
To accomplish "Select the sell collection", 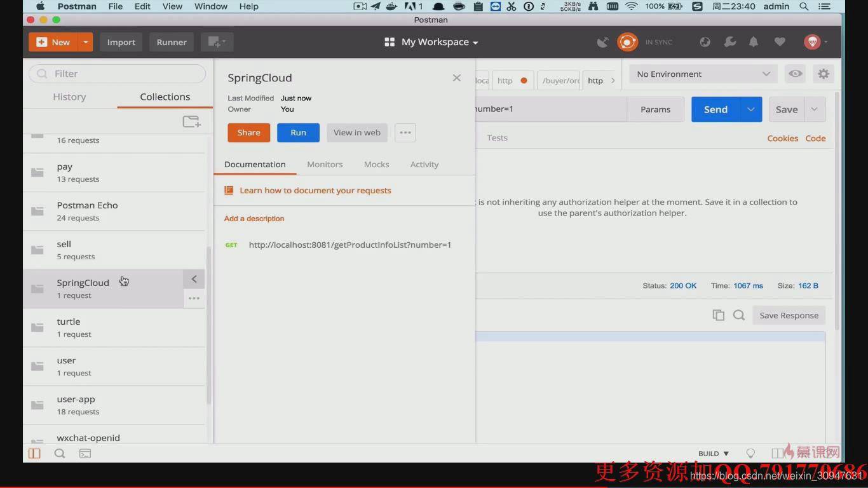I will [114, 250].
